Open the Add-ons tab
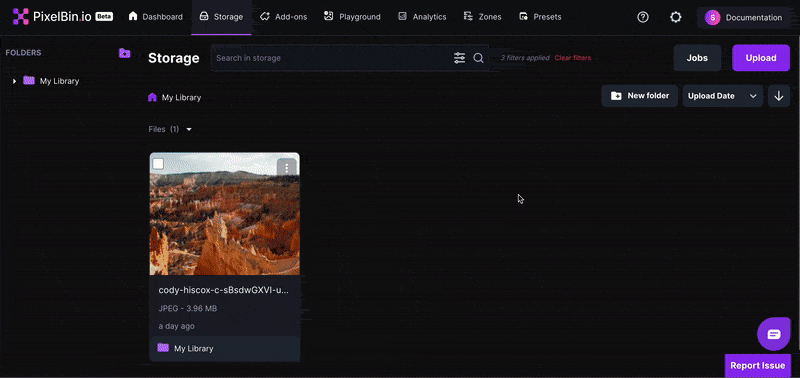 coord(284,17)
